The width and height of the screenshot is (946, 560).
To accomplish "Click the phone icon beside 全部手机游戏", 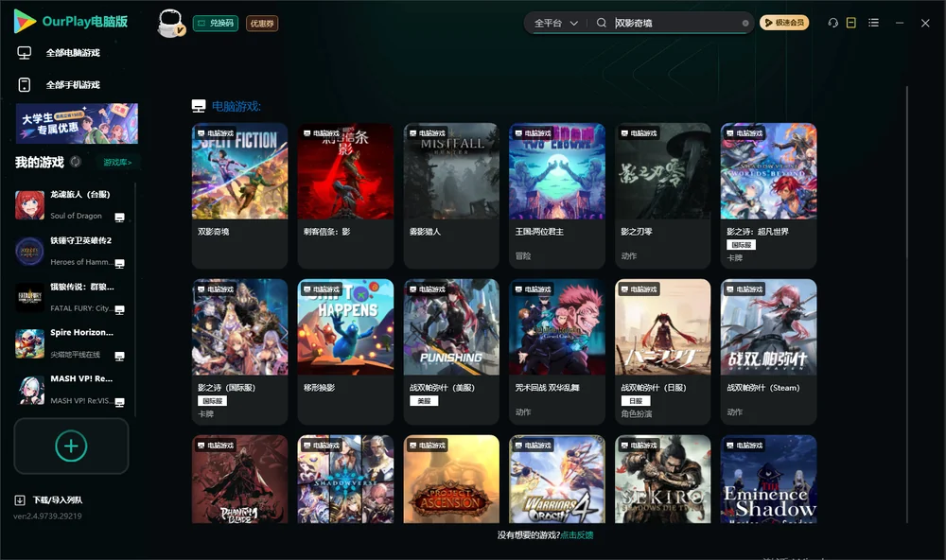I will [25, 85].
